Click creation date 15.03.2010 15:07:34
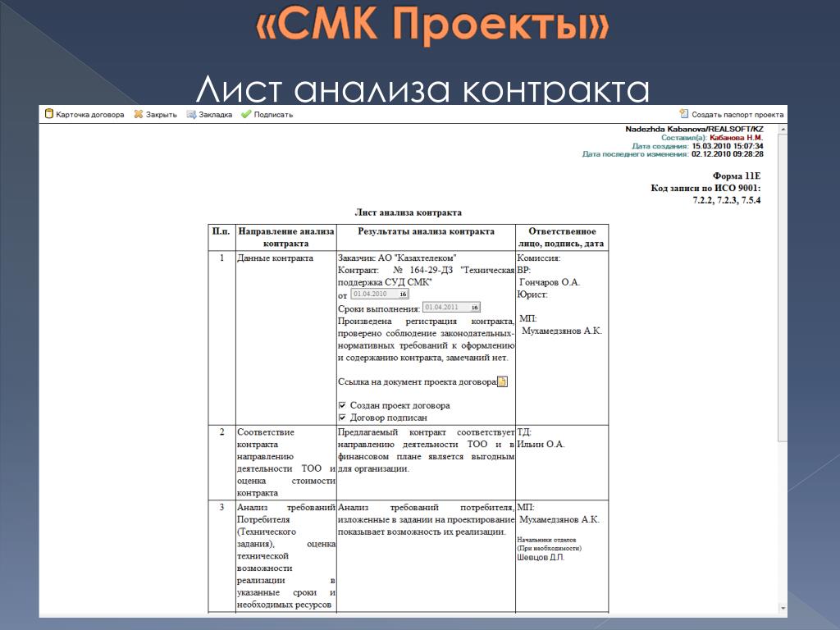This screenshot has width=840, height=630. [728, 146]
